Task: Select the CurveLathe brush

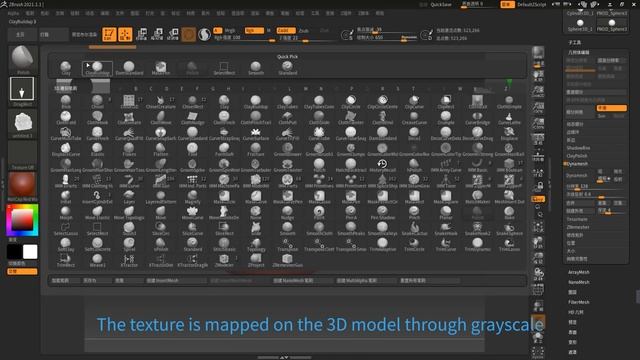Action: pos(509,118)
